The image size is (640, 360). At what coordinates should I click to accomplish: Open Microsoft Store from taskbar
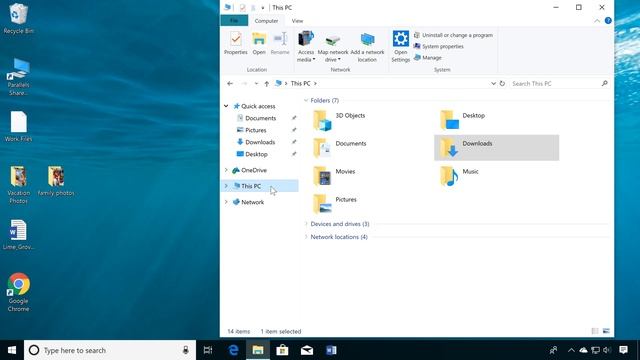282,350
